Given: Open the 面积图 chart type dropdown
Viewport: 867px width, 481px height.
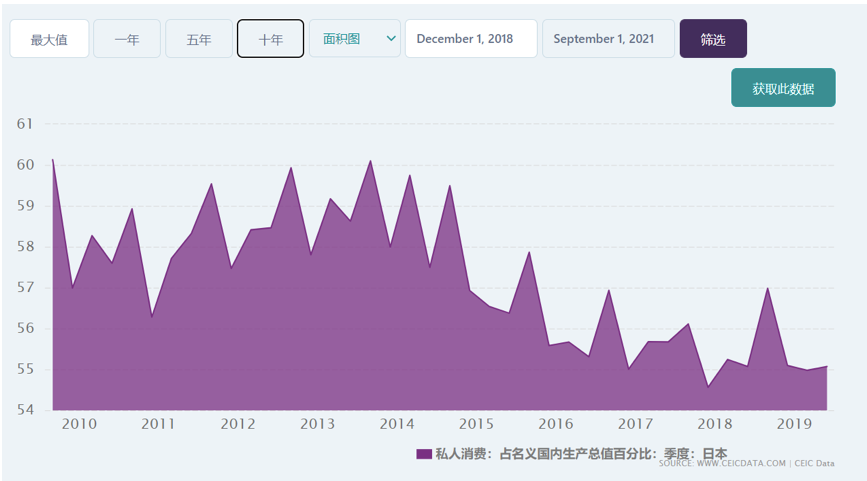Looking at the screenshot, I should (347, 39).
